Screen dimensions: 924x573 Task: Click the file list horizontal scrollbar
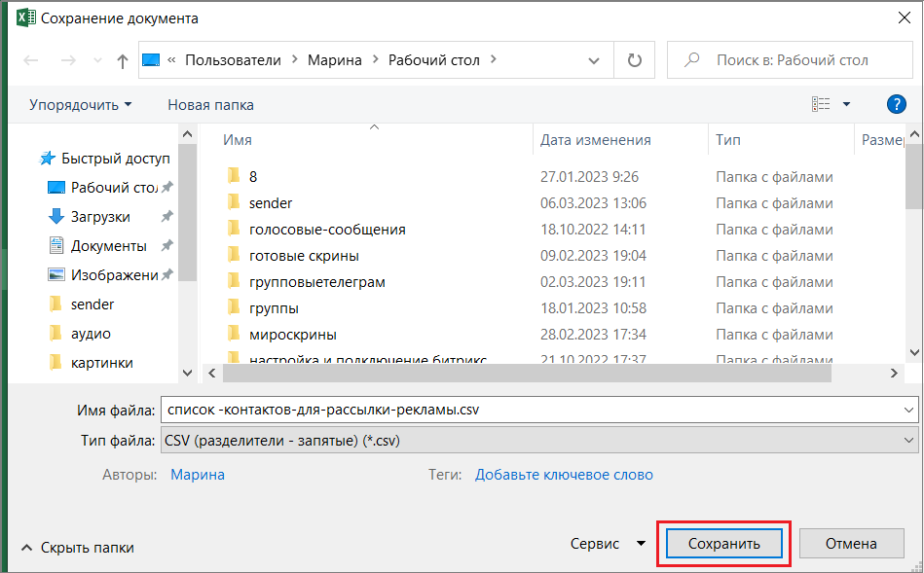527,373
